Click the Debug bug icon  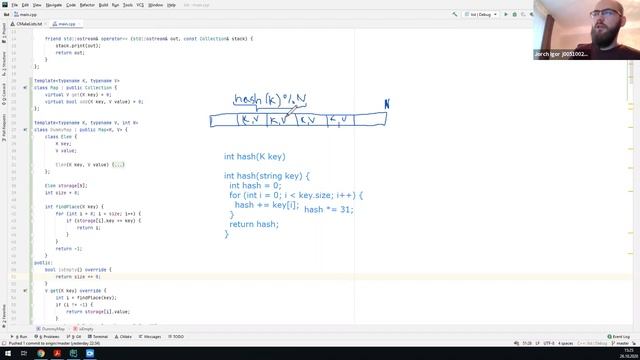click(x=514, y=14)
